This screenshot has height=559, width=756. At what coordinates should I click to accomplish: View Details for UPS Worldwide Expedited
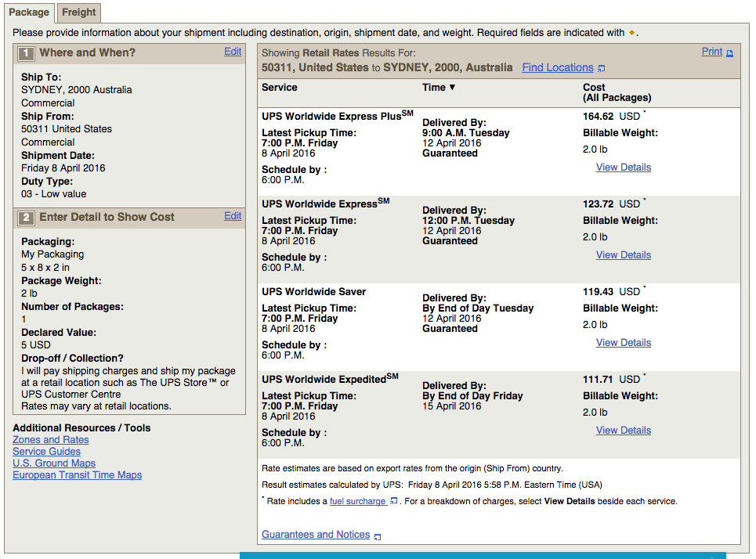(623, 431)
